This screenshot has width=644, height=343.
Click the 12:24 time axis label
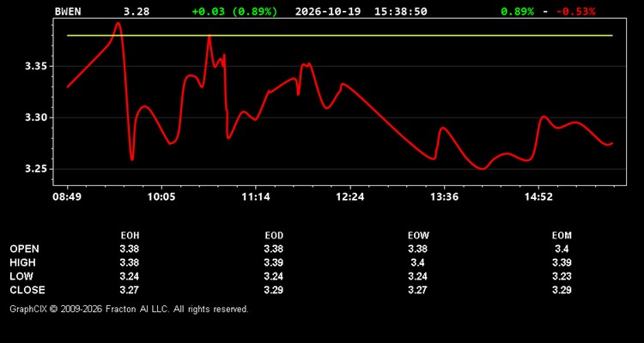tap(350, 197)
